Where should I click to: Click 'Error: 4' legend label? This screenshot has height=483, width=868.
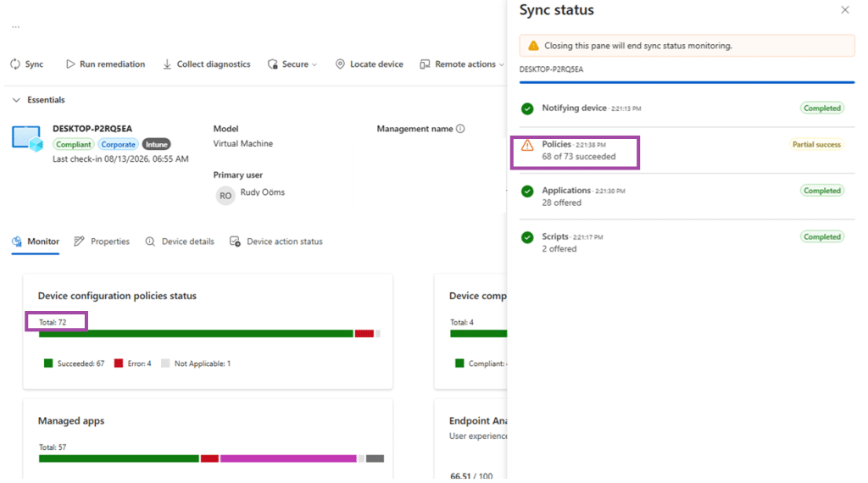pos(140,364)
